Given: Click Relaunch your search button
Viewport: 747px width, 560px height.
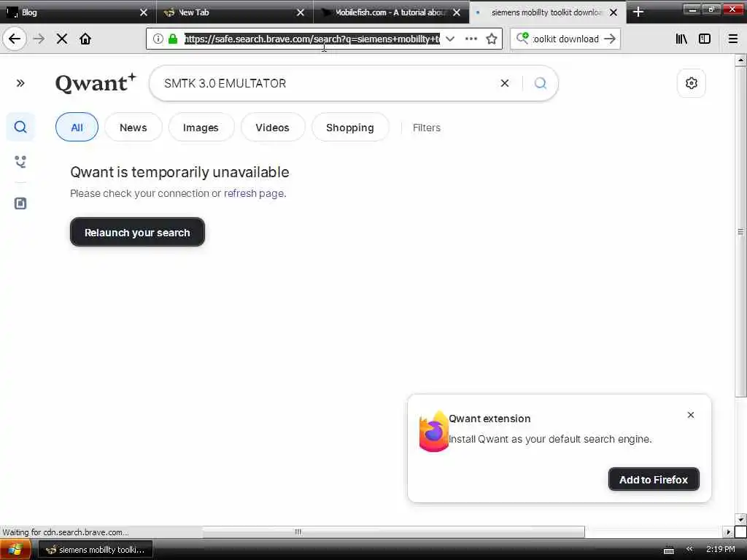Looking at the screenshot, I should click(137, 232).
